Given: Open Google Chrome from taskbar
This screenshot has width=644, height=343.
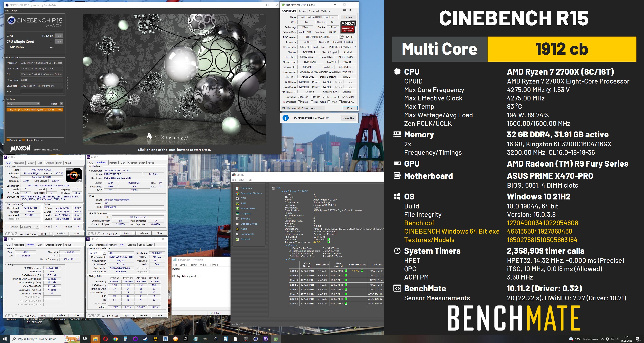Looking at the screenshot, I should (x=115, y=339).
